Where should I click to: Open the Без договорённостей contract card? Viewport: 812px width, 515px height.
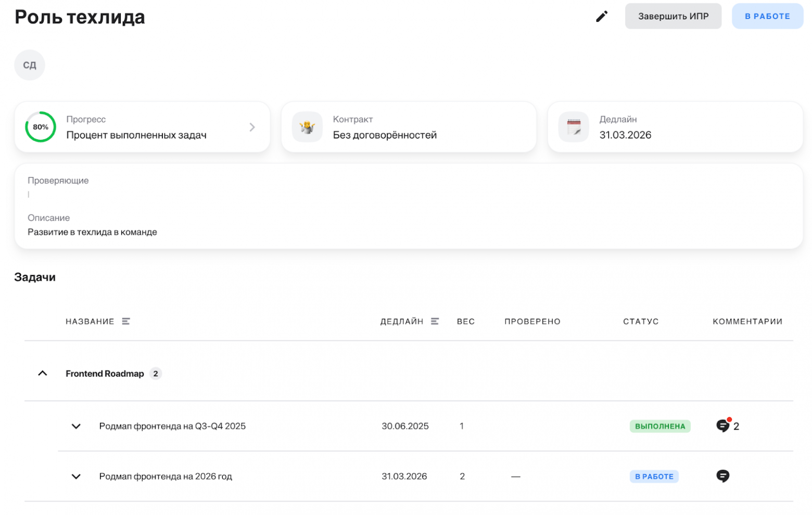point(408,127)
